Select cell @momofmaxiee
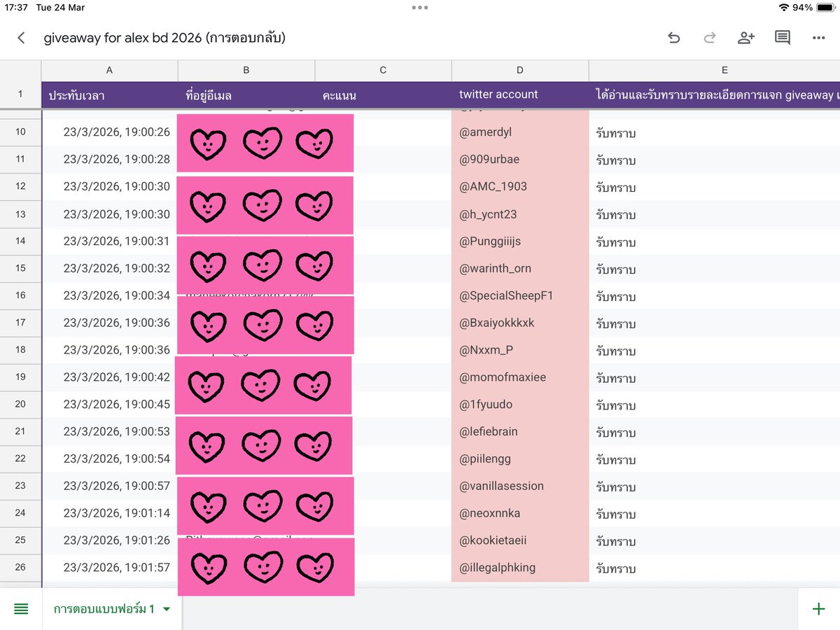The height and width of the screenshot is (630, 840). coord(520,377)
